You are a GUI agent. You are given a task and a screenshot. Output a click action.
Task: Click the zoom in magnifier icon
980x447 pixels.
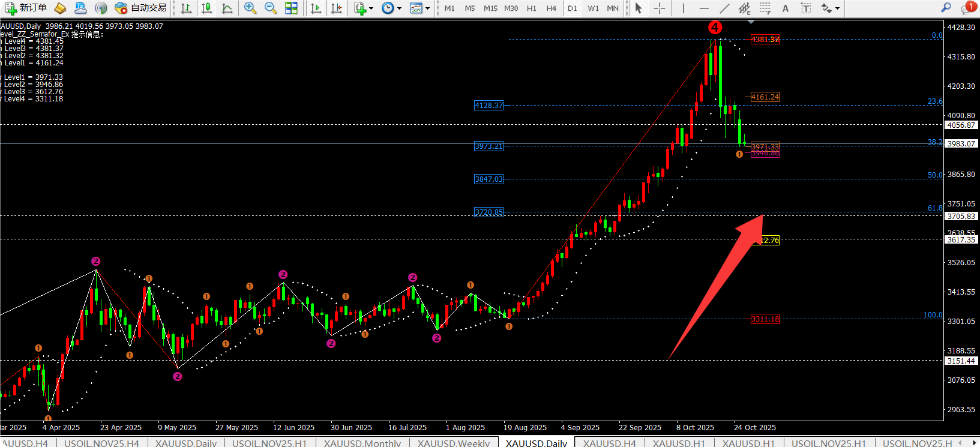250,8
